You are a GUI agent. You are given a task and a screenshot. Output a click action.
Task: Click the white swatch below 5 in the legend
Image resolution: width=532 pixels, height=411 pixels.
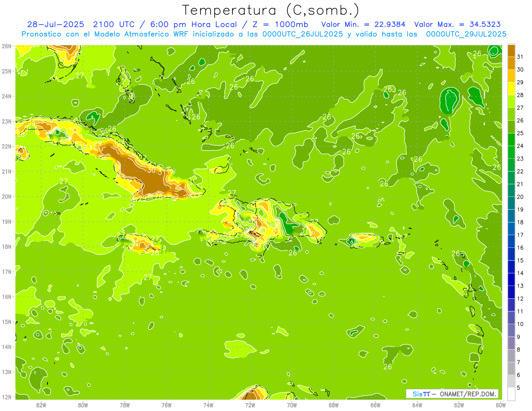[x=511, y=394]
